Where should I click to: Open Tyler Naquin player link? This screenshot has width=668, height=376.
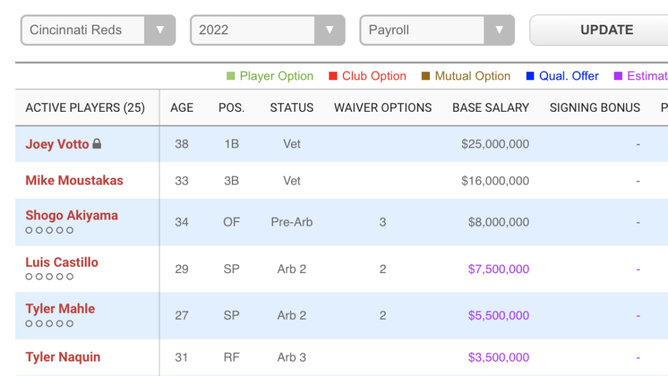[63, 357]
